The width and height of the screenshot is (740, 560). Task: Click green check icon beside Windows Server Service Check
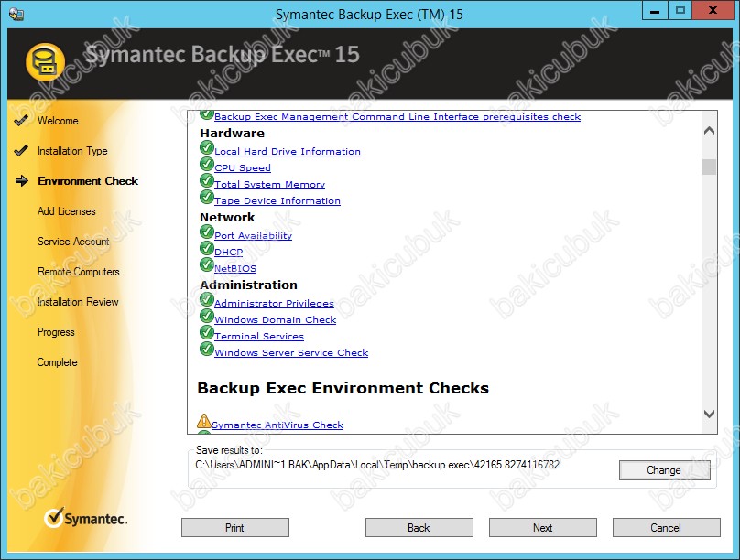pos(206,350)
